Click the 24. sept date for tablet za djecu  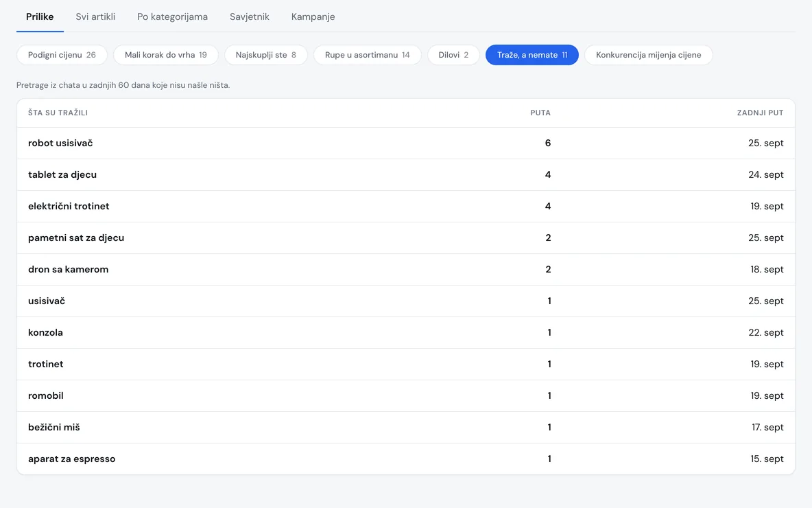[766, 174]
